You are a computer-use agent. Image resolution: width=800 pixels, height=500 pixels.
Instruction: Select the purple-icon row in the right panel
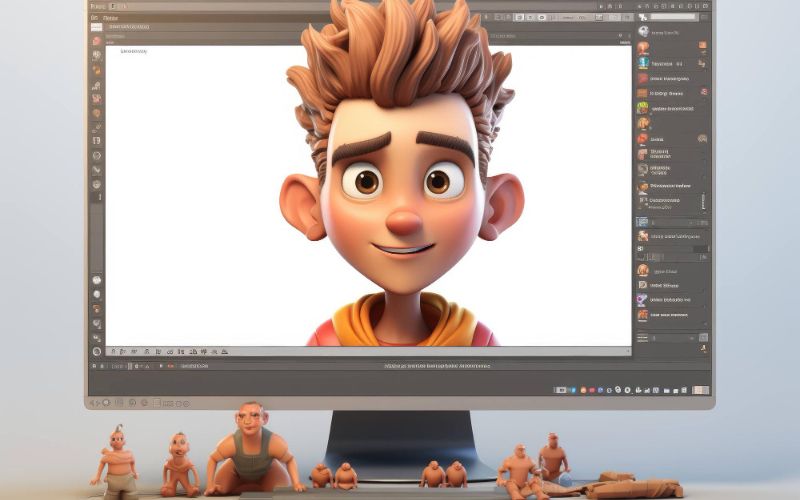point(671,300)
